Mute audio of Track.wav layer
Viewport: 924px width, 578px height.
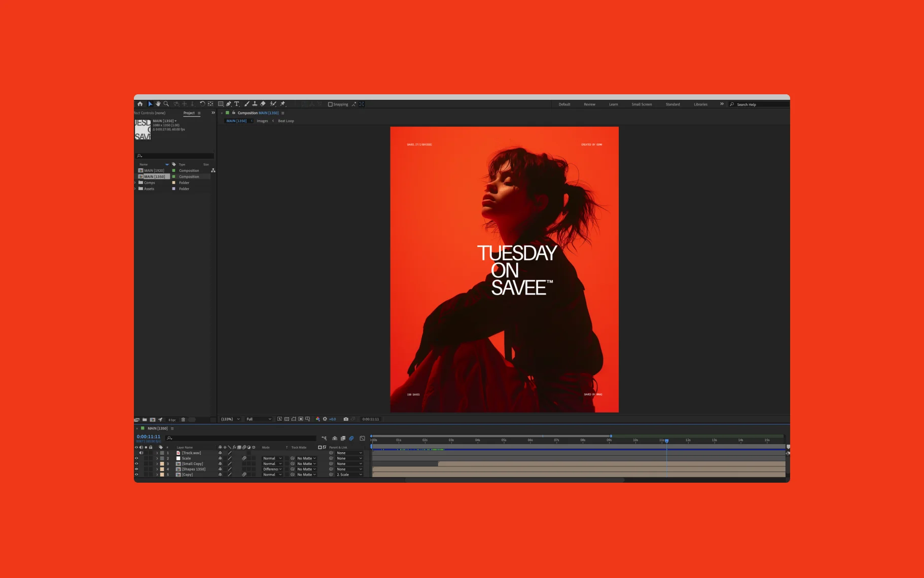[141, 453]
